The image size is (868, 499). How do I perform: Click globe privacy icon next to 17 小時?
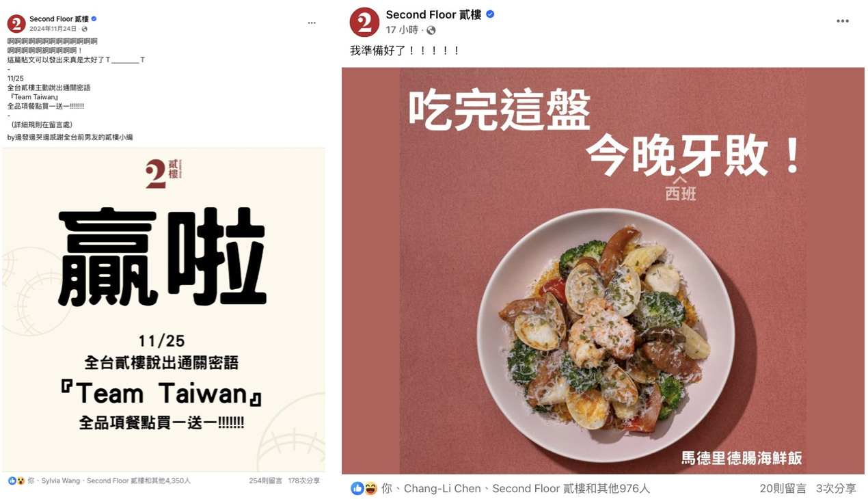[431, 30]
